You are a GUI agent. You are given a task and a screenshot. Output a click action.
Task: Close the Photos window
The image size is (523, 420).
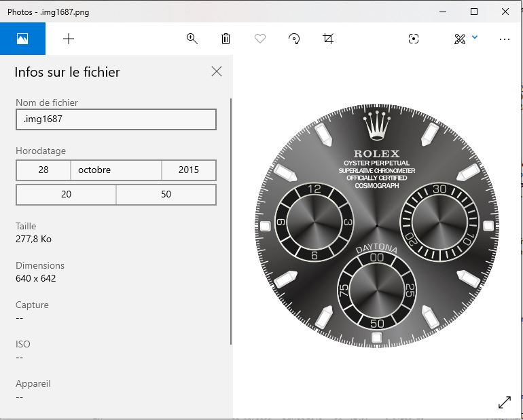[x=505, y=12]
